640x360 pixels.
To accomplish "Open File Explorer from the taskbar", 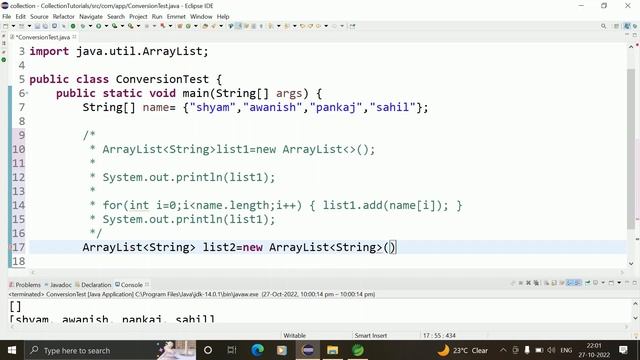I will [333, 350].
